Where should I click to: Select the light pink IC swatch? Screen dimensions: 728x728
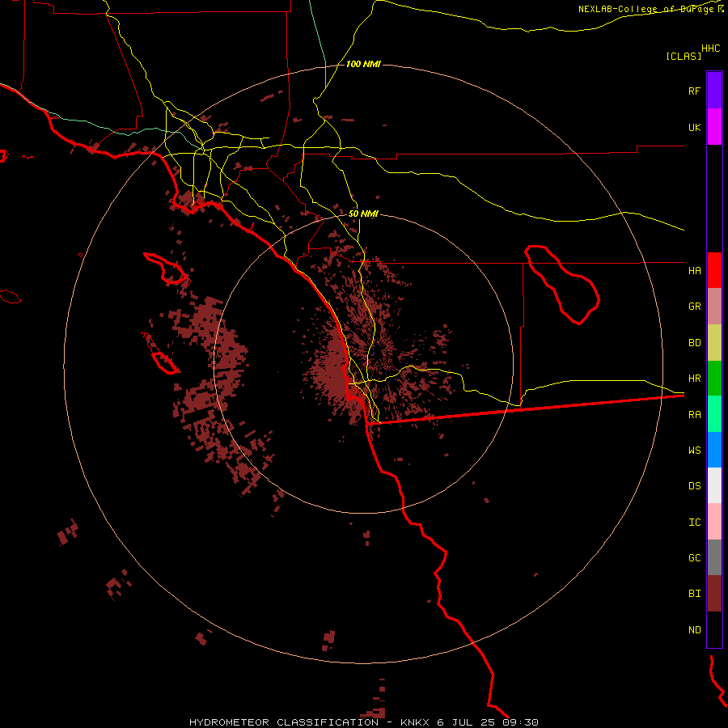point(714,522)
